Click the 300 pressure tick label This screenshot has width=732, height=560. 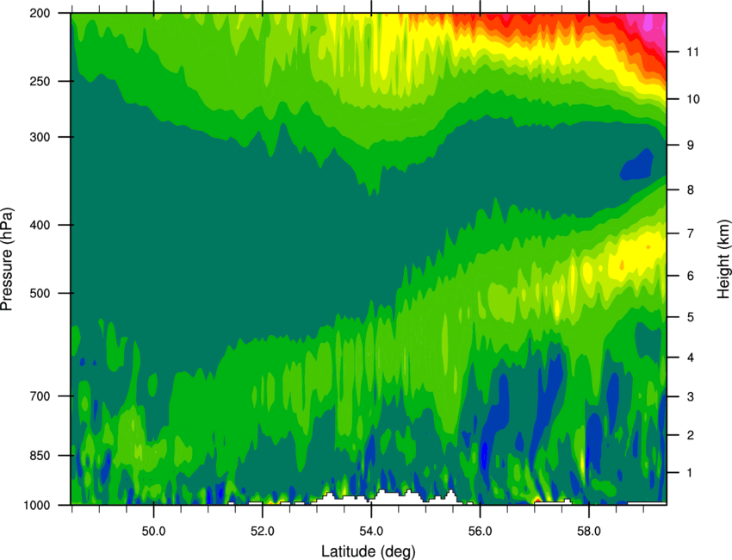coord(40,137)
